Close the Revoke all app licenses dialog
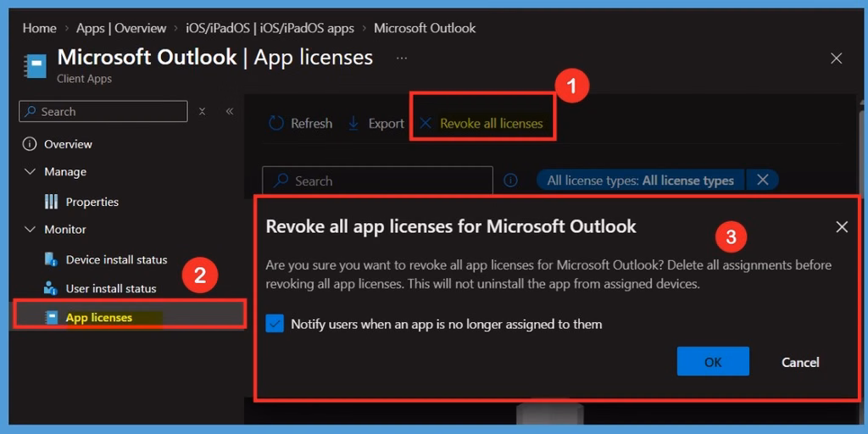Screen dimensions: 868x434 click(x=842, y=226)
